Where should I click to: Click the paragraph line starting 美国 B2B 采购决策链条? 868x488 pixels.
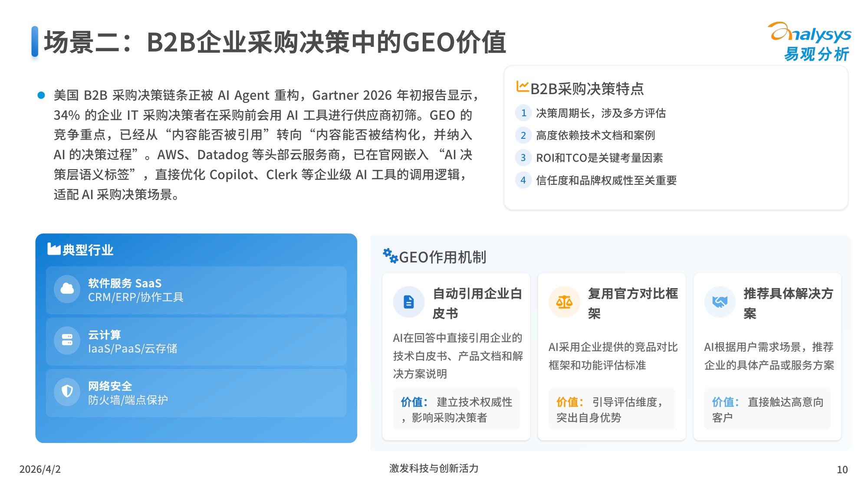coord(266,95)
